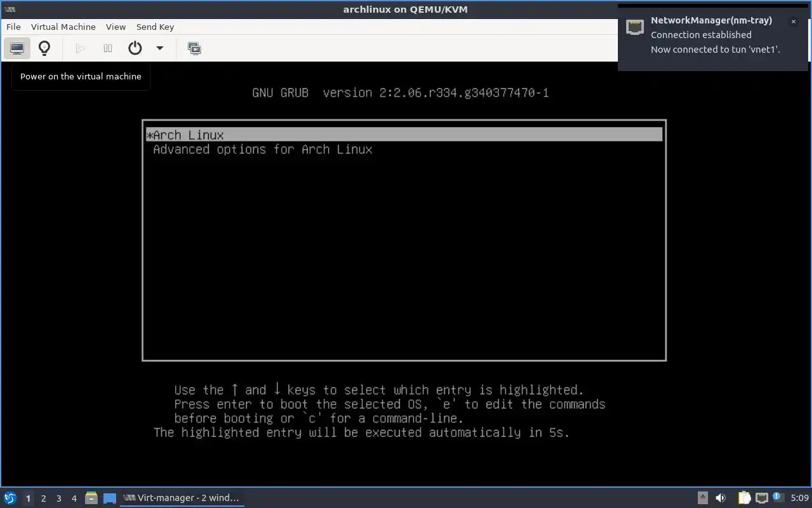Activate Virt-manager taskbar button

pyautogui.click(x=182, y=498)
